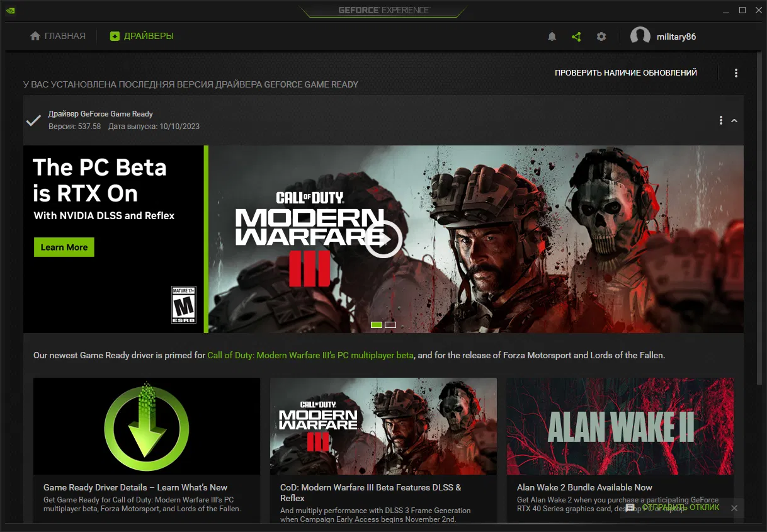This screenshot has height=532, width=767.
Task: Open Game Ready Driver Details article title
Action: coord(135,487)
